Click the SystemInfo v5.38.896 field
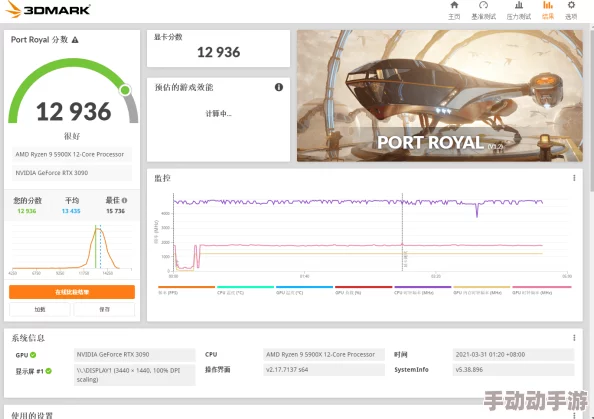The height and width of the screenshot is (419, 594). point(513,370)
